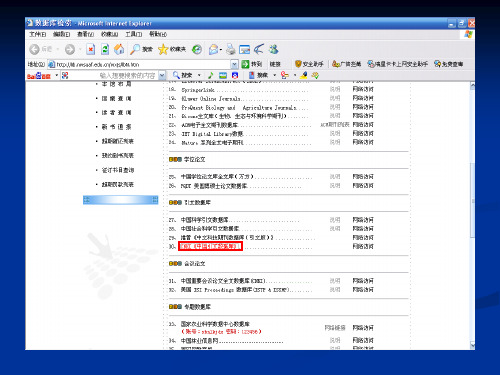Open the Nature 系列全文电子期刊 link in row 24
This screenshot has width=500, height=375.
(x=212, y=143)
